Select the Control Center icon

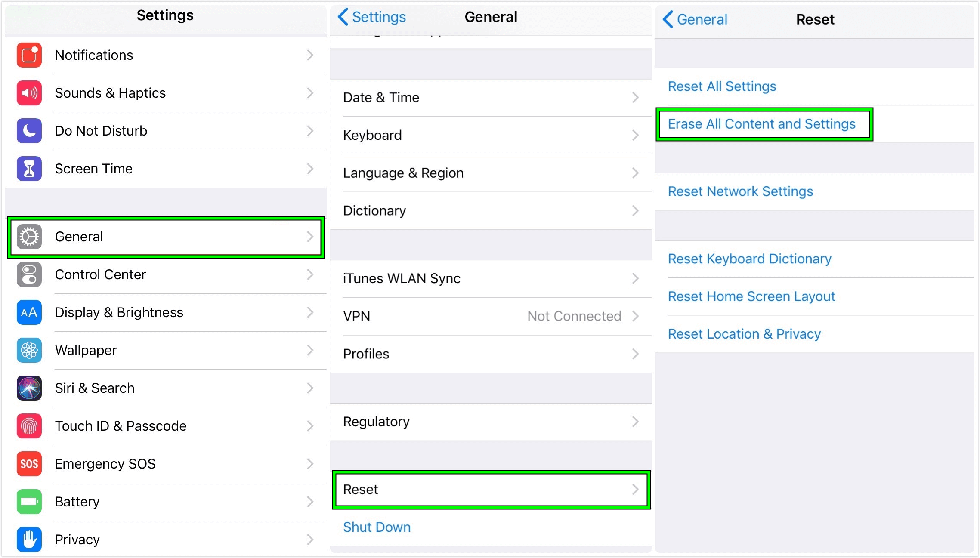click(x=28, y=274)
